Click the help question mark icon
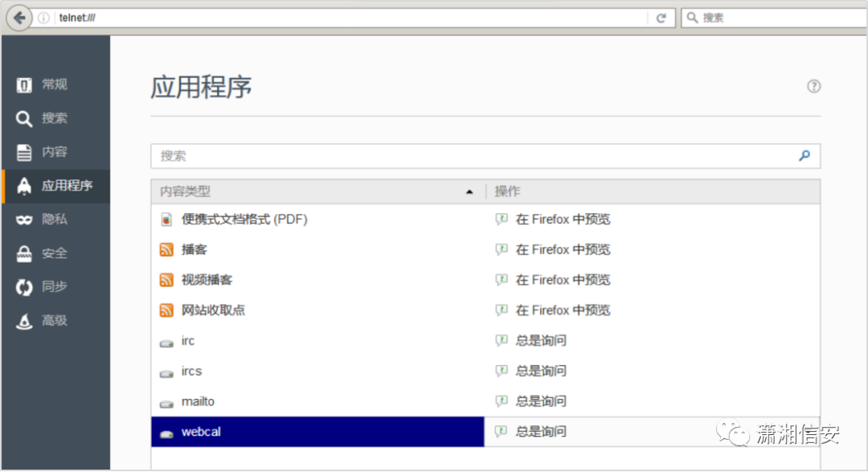This screenshot has height=472, width=868. pos(814,86)
